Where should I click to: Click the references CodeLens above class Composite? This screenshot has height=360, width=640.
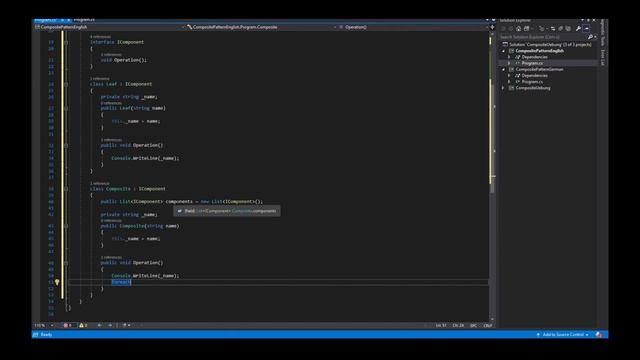coord(100,183)
